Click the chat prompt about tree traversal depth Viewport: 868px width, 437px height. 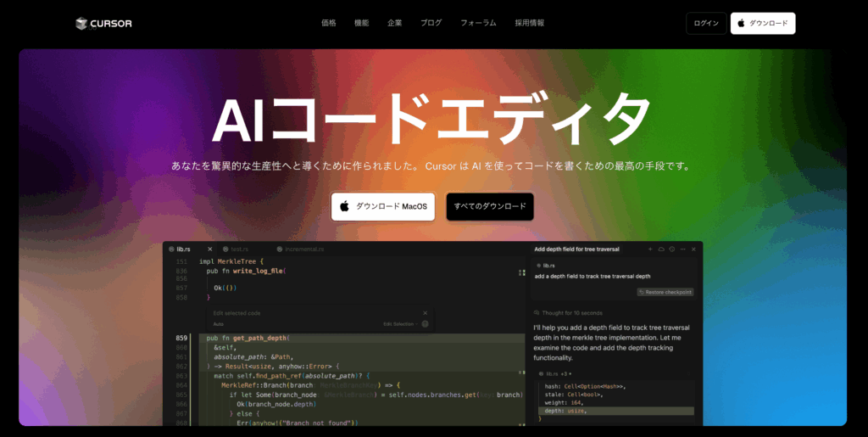coord(593,276)
